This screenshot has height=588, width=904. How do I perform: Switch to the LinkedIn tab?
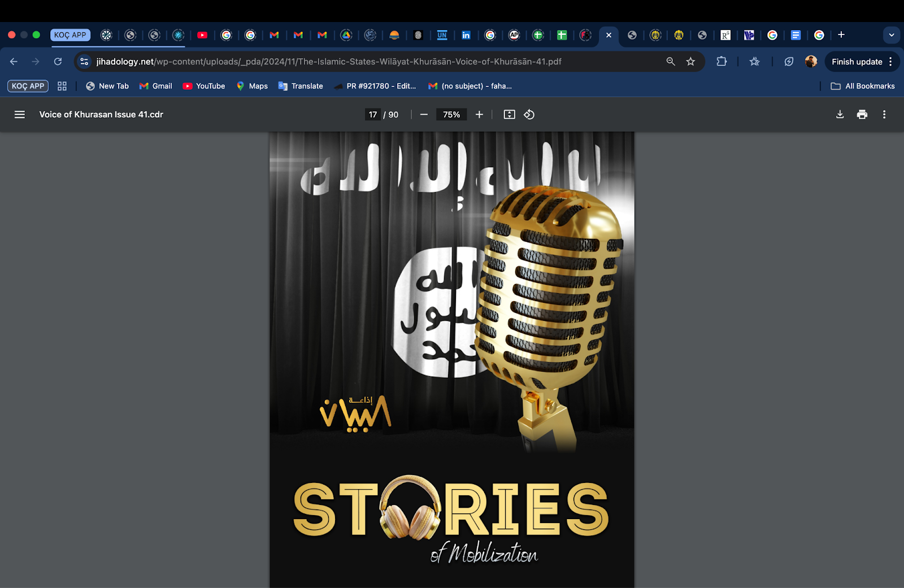[x=466, y=35]
